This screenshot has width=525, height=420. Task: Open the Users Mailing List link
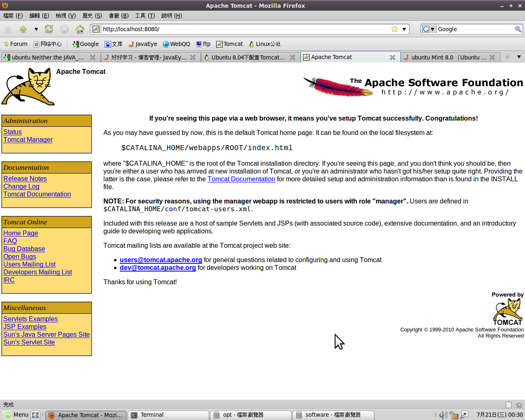tap(30, 264)
